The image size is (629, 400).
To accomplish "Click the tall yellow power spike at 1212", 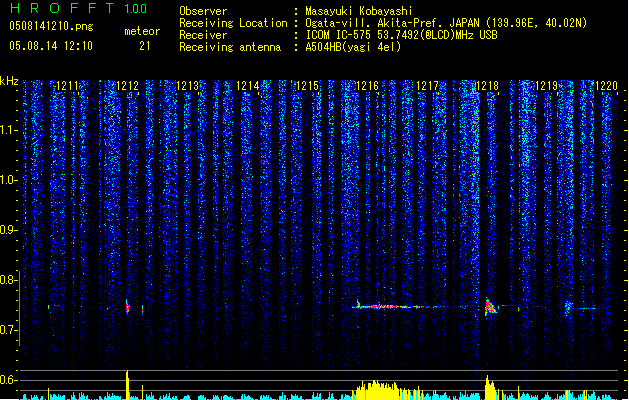I will click(127, 384).
